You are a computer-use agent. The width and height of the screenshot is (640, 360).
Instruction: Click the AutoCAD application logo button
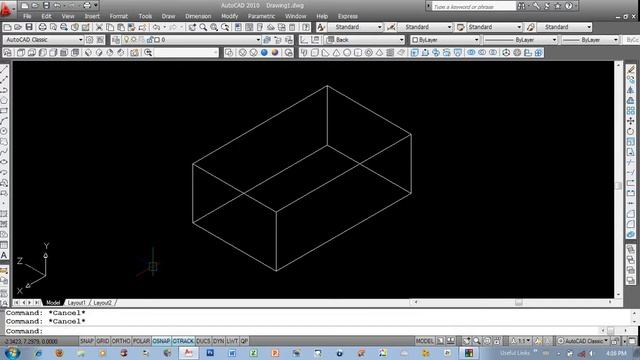coord(7,9)
